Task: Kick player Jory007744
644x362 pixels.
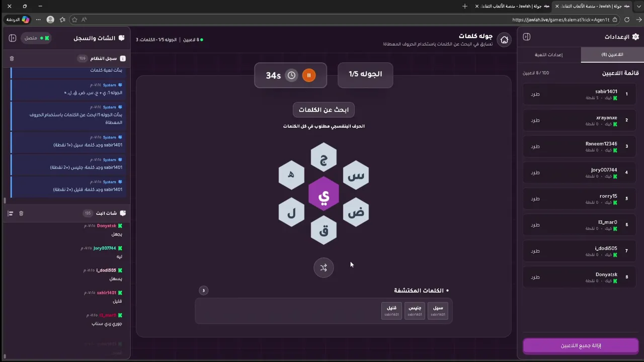Action: pos(535,172)
